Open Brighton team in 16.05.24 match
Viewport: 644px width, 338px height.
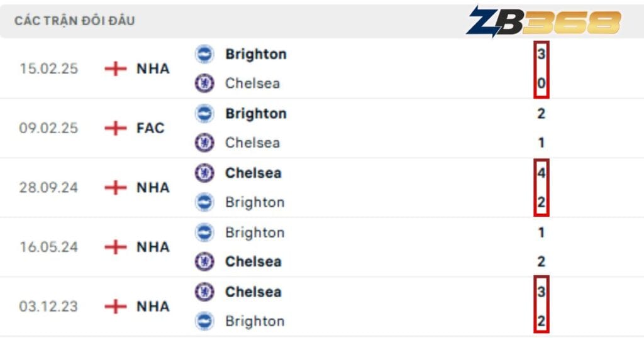click(255, 232)
